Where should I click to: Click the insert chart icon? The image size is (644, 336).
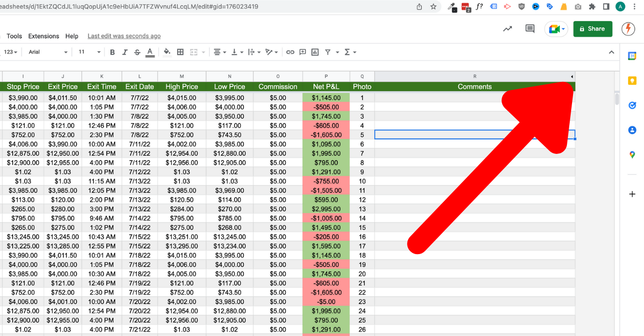coord(315,52)
